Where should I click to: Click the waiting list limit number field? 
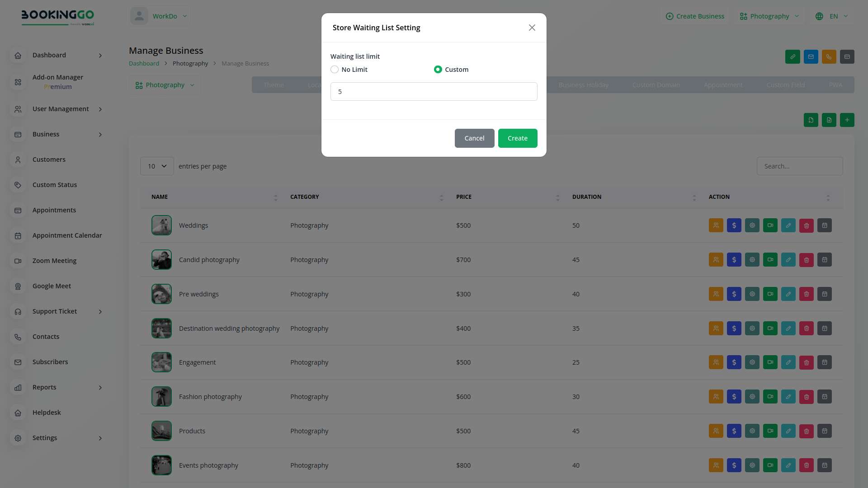[x=434, y=92]
